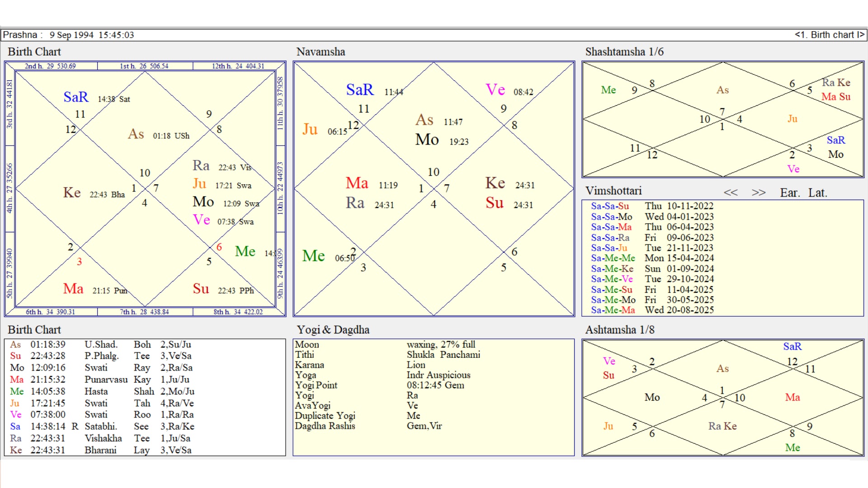Click Ra 22:43 Vis in the Birth Chart
This screenshot has width=868, height=488.
tap(222, 166)
